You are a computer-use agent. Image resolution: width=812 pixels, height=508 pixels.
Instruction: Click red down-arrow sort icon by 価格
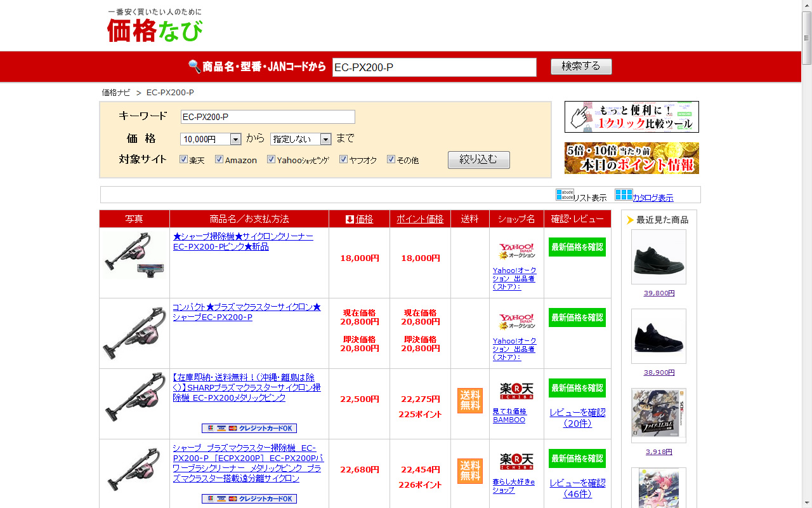click(x=350, y=219)
